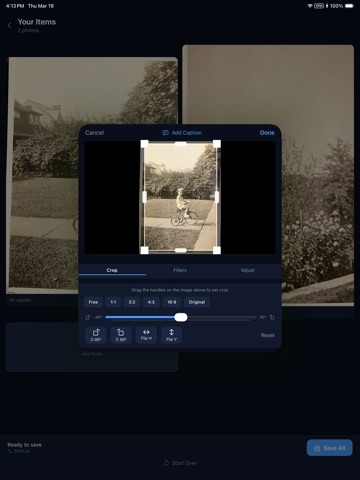This screenshot has width=360, height=480.
Task: Click the No caption label under left photo
Action: coord(20,300)
